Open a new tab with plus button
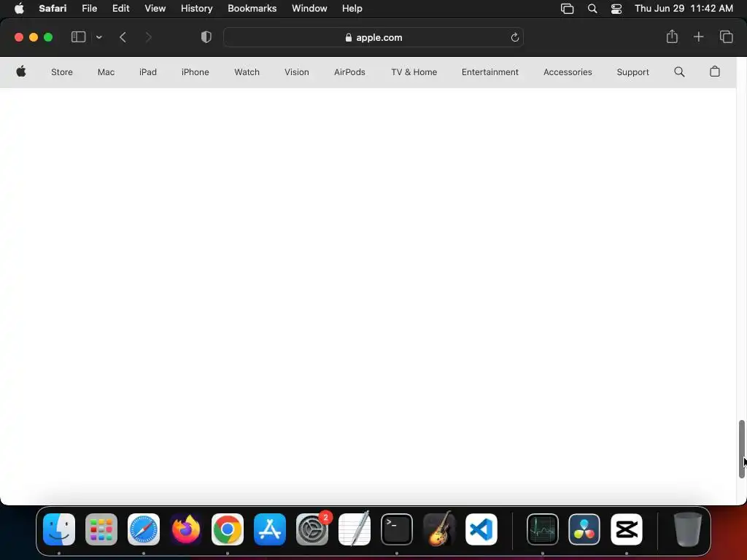 pyautogui.click(x=698, y=36)
